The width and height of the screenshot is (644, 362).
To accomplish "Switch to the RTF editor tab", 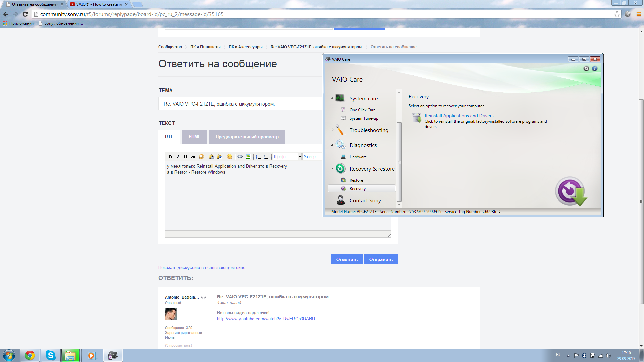I will [x=169, y=137].
